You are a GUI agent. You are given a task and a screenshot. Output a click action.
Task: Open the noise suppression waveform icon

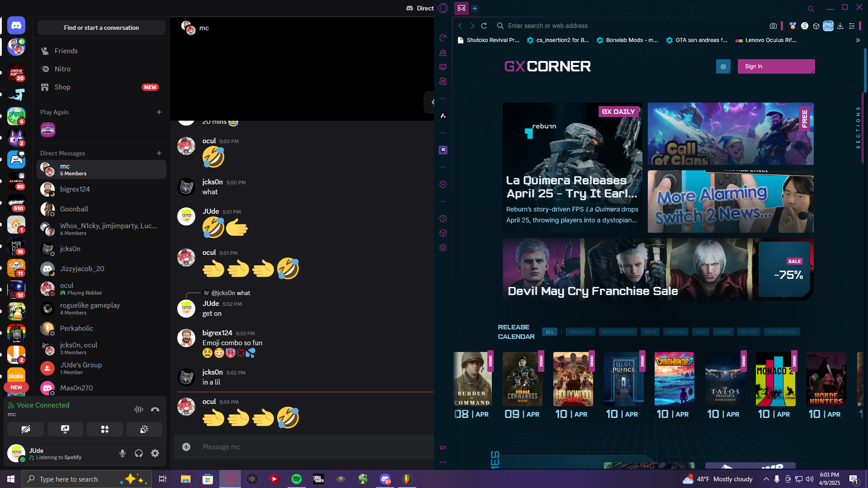(x=138, y=409)
